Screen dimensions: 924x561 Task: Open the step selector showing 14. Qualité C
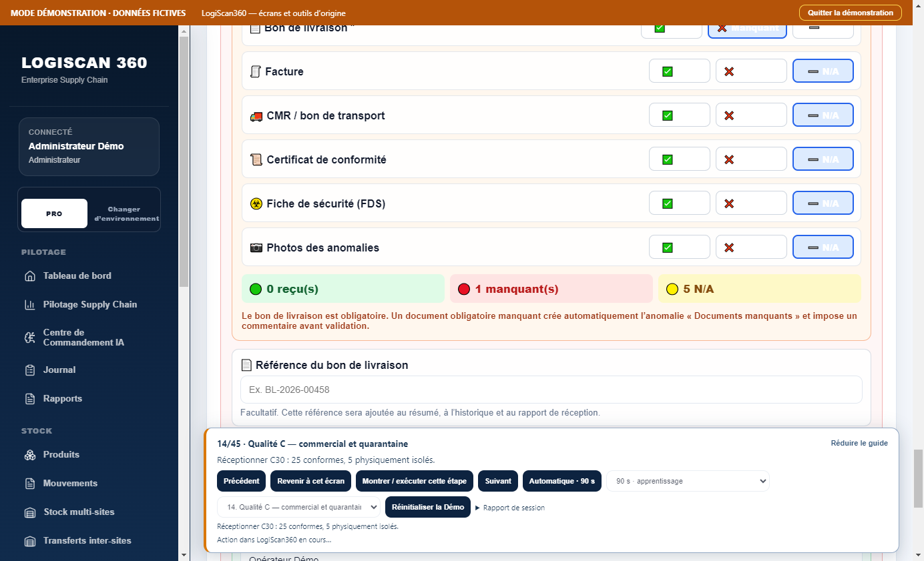click(x=298, y=507)
